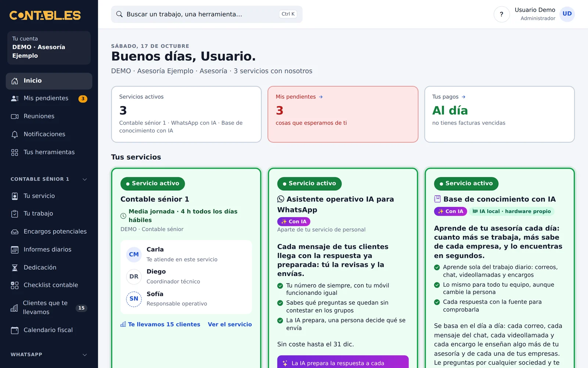Select Notificaciones menu entry
Screen dimensions: 588x368
click(x=49, y=134)
